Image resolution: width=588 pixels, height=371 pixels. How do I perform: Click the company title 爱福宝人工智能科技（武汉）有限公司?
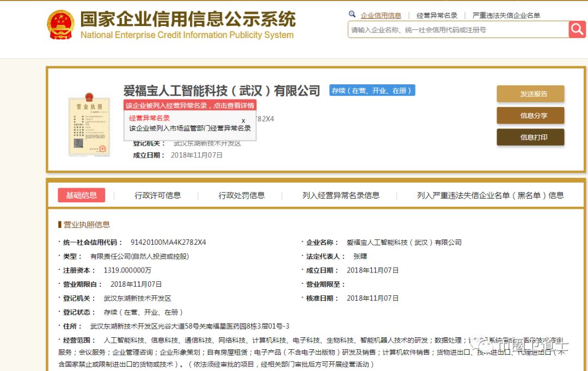(222, 91)
